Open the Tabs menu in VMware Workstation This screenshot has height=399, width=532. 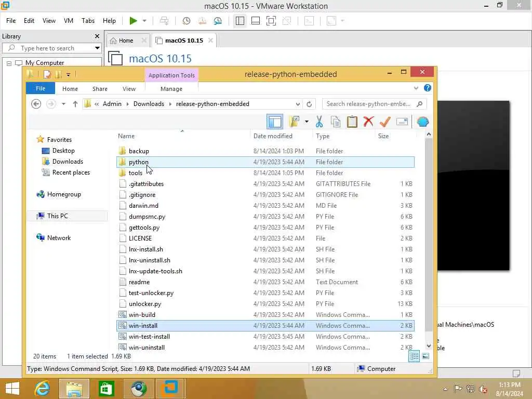(x=88, y=21)
